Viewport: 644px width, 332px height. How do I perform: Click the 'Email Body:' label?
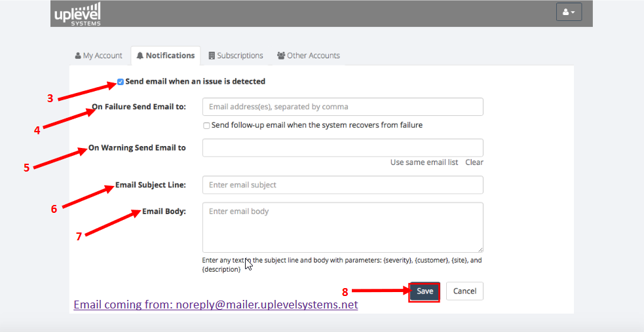tap(164, 212)
